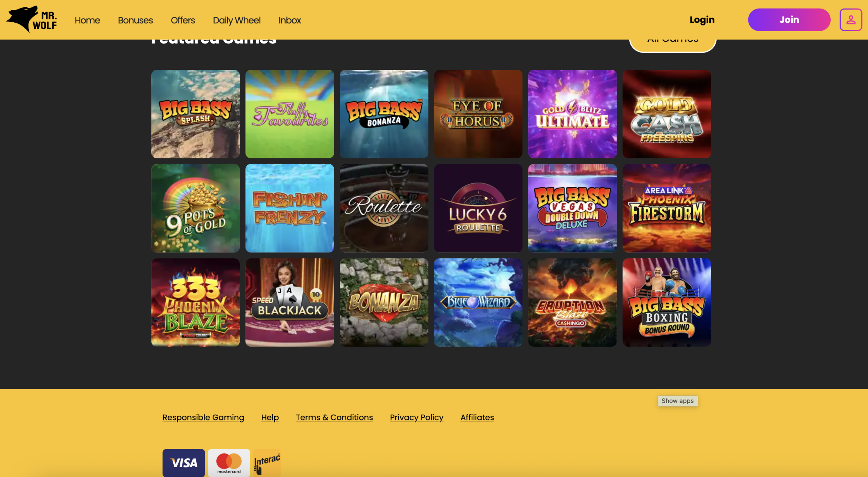The height and width of the screenshot is (477, 868).
Task: Open the Speed Blackjack live game
Action: (290, 302)
